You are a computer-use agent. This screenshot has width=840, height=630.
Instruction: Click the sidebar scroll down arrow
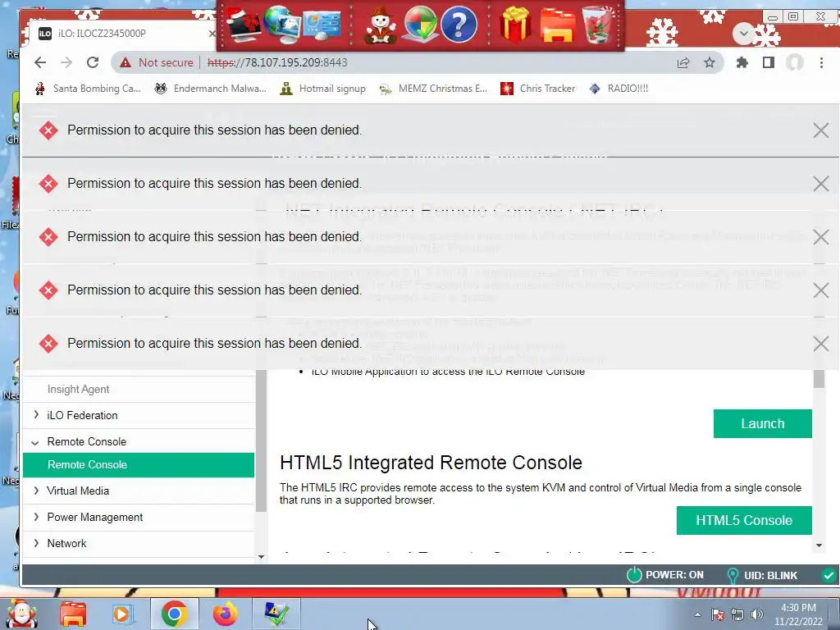pyautogui.click(x=261, y=557)
